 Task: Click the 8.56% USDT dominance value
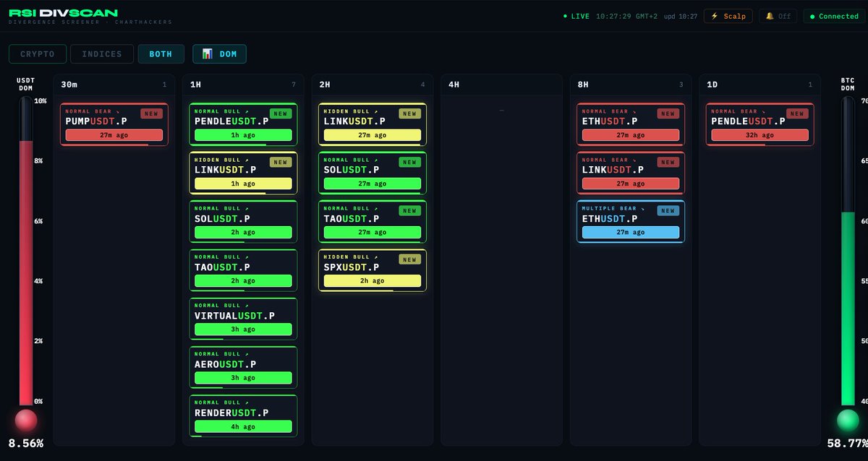(26, 443)
